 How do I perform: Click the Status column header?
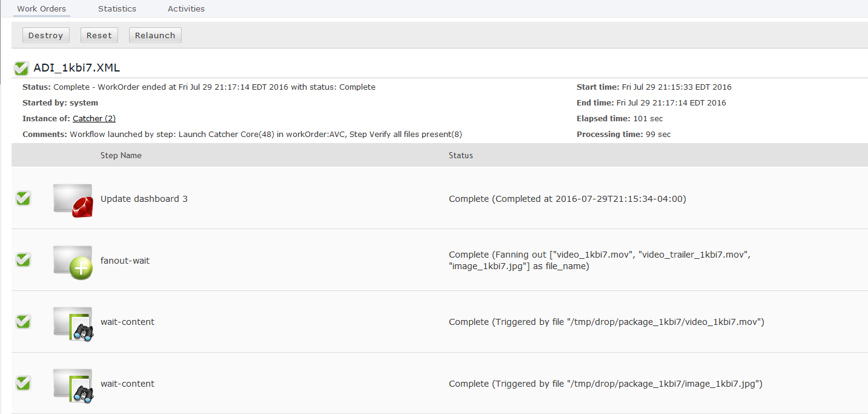point(461,155)
